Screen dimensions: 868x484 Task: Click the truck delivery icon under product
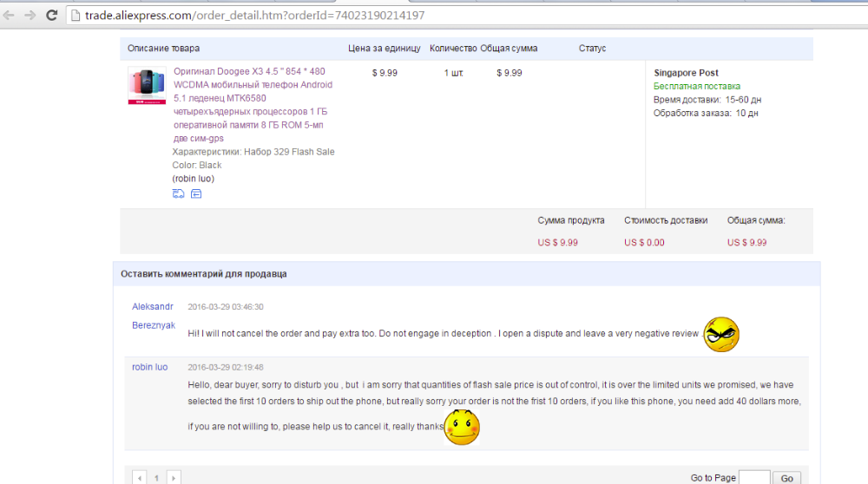point(178,193)
